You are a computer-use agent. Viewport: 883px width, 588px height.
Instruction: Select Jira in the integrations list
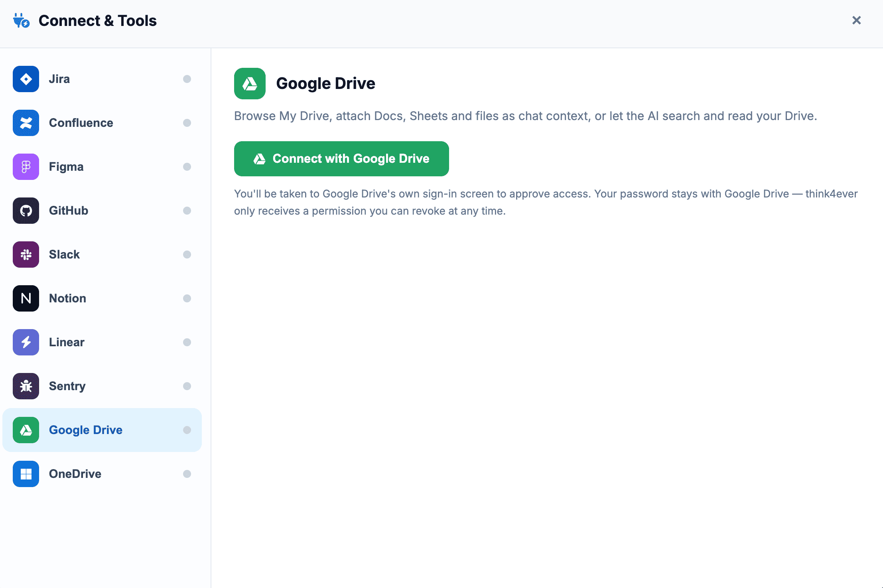click(102, 79)
